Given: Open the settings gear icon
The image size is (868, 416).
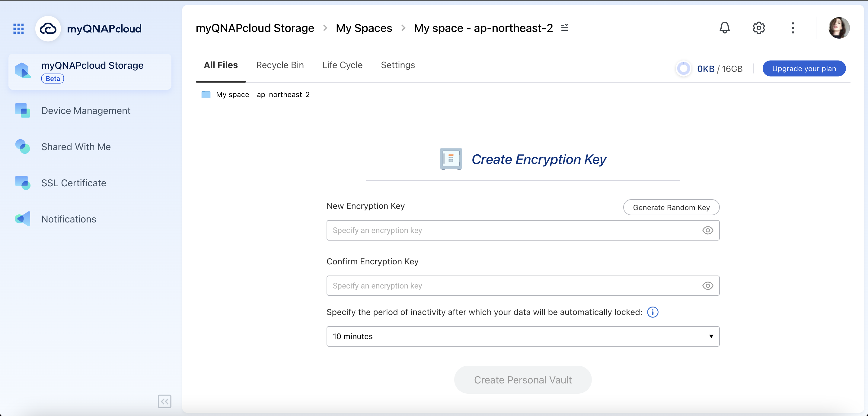Looking at the screenshot, I should tap(758, 28).
